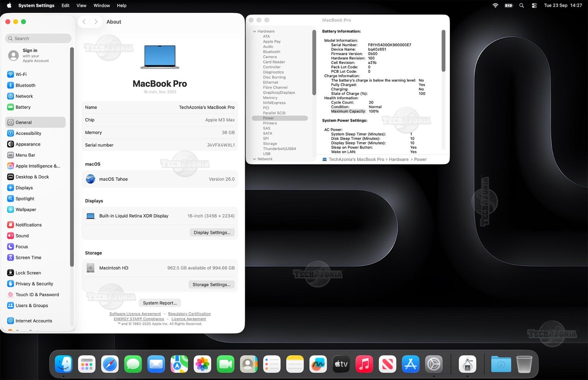Open the Regulatory Certification link
The width and height of the screenshot is (588, 380).
189,314
